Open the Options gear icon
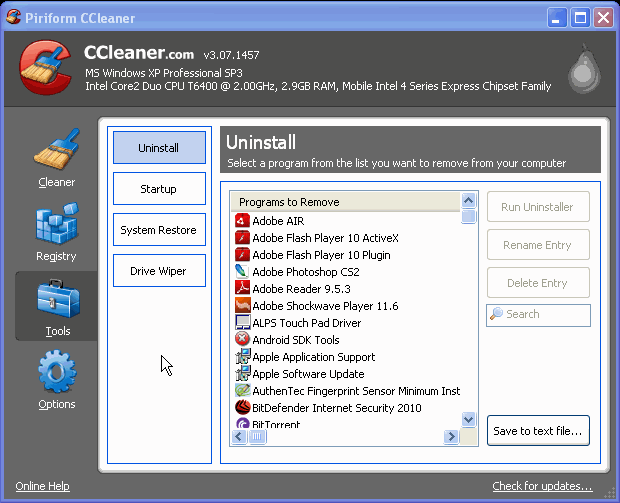The height and width of the screenshot is (503, 620). point(57,372)
